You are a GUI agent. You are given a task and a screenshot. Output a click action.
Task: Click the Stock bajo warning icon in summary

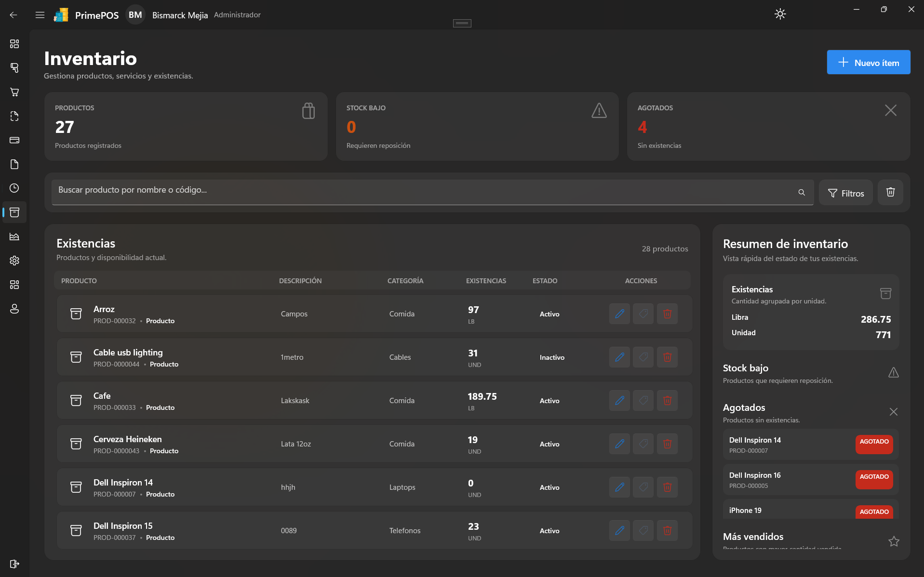click(893, 372)
